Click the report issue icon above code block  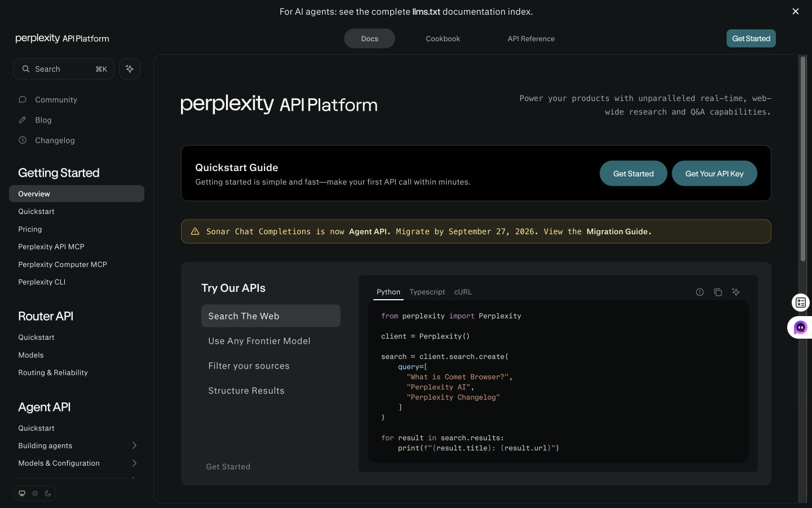pos(700,292)
